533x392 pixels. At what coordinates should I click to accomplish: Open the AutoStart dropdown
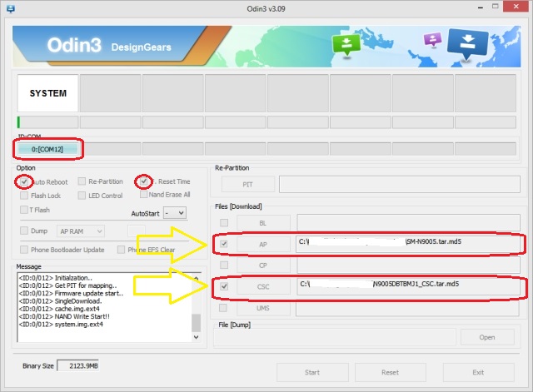coord(174,214)
